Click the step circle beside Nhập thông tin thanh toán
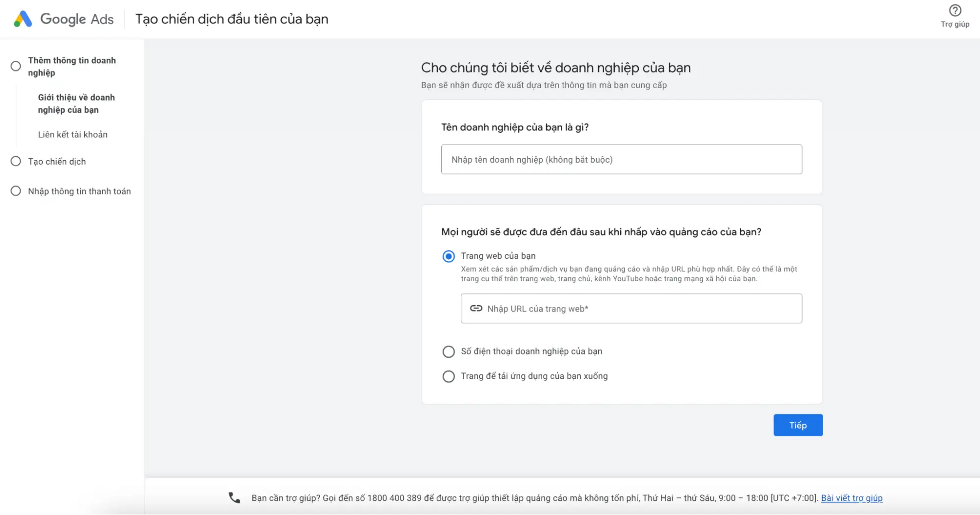980x515 pixels. (16, 191)
